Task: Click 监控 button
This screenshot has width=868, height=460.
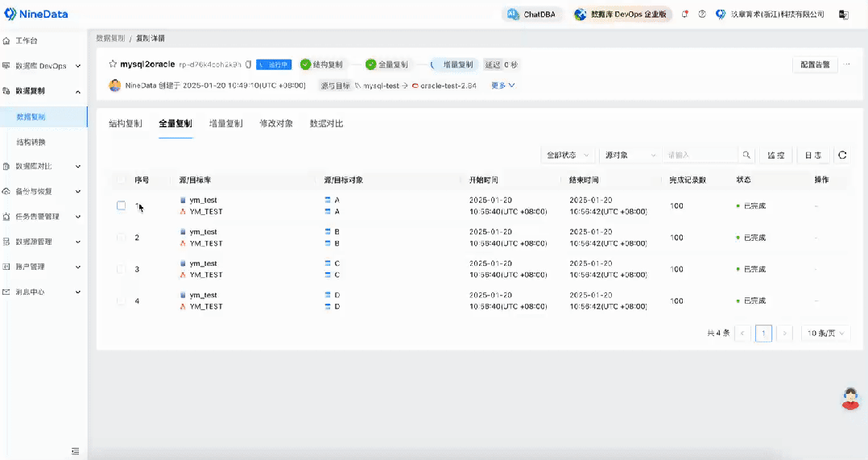Action: tap(775, 155)
